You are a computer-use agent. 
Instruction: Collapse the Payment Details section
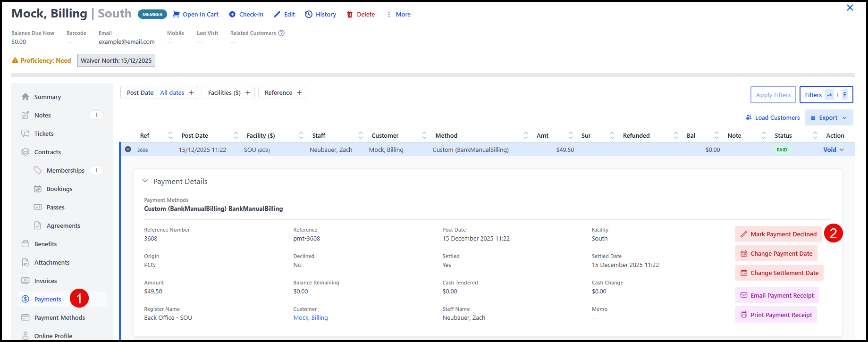pos(145,181)
